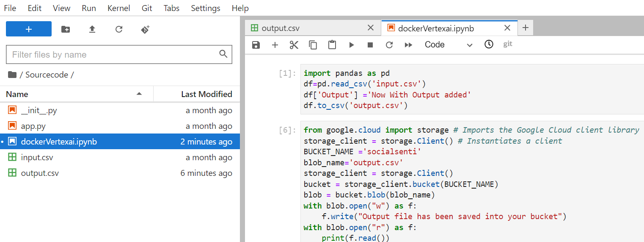Switch to the output.csv tab
Screen dimensions: 644x242
(x=281, y=28)
